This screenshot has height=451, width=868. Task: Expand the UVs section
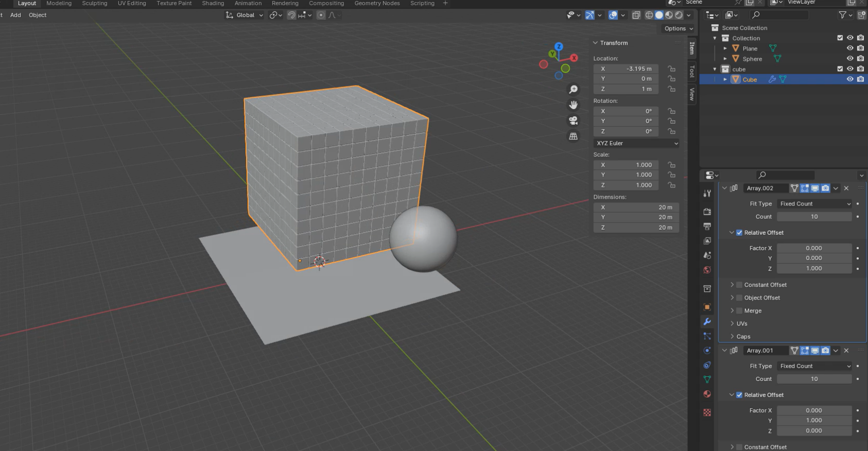(x=732, y=324)
